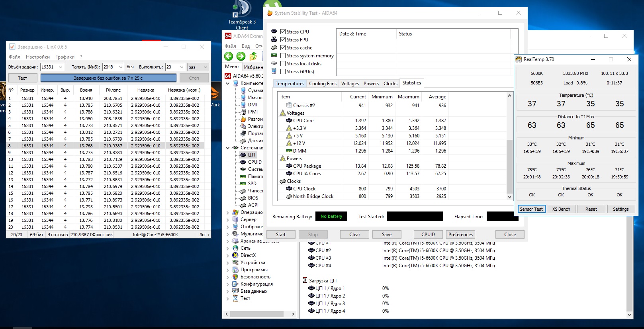Click the Clear button in stability test
The width and height of the screenshot is (644, 329).
coord(355,235)
